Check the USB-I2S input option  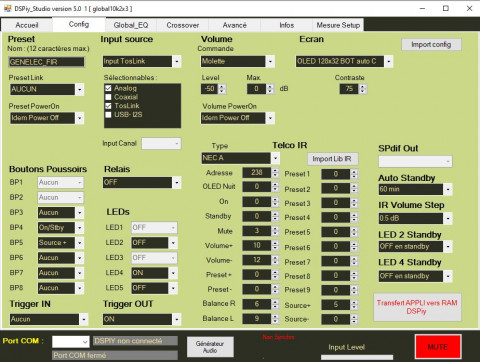click(108, 115)
